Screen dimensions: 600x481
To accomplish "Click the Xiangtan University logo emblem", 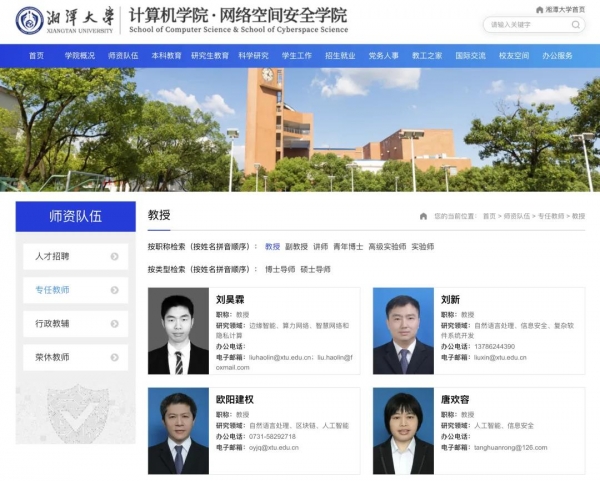I will point(29,19).
